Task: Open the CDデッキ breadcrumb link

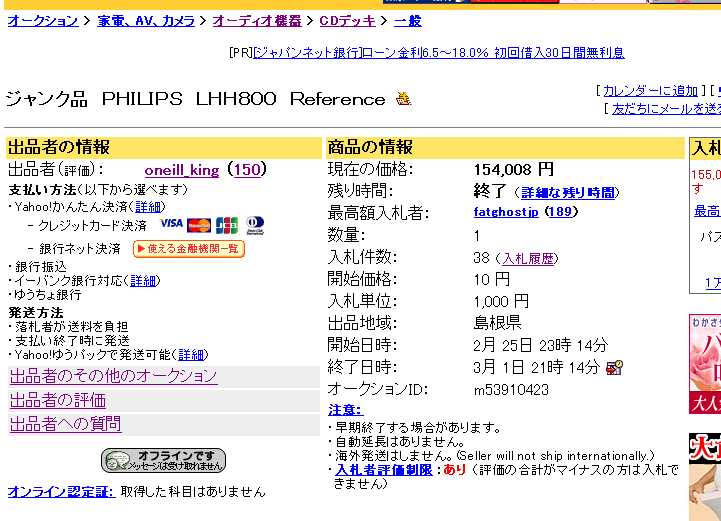Action: click(347, 21)
